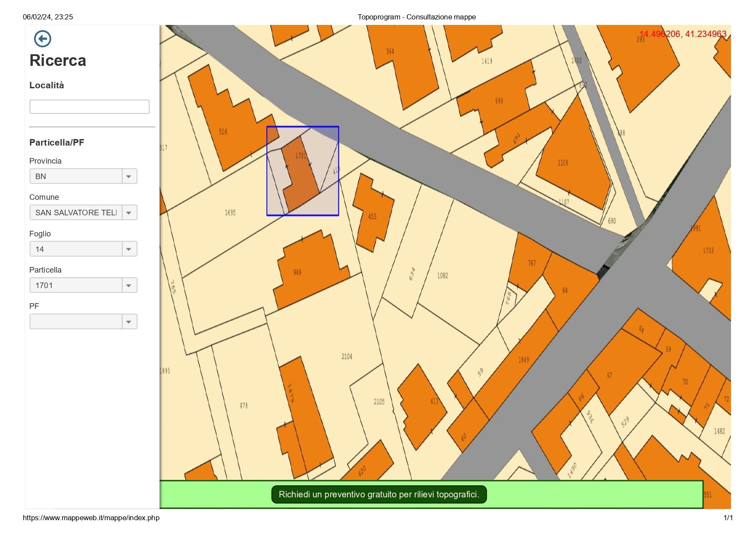This screenshot has height=534, width=756.
Task: Select parcel 2104 on the map
Action: 347,357
